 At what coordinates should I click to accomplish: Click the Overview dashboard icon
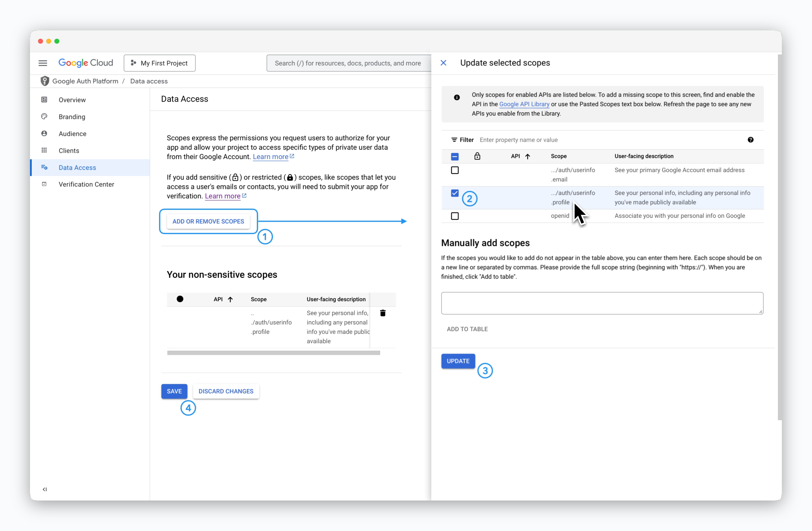pos(44,100)
